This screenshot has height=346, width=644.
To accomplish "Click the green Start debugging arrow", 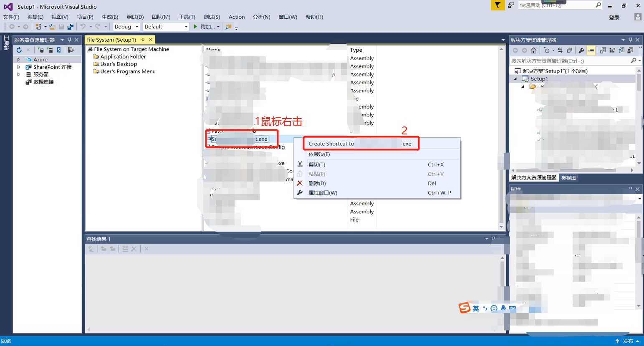I will tap(195, 27).
